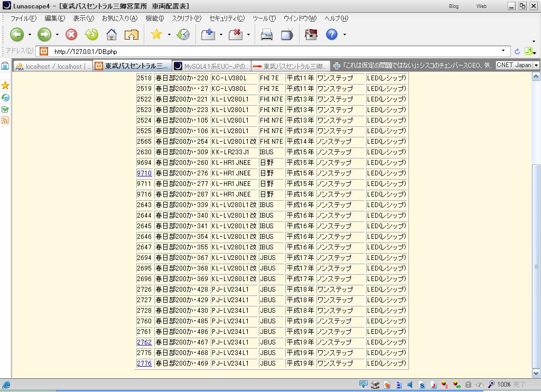Stop page loading with the red X icon
The height and width of the screenshot is (392, 541).
(x=71, y=34)
